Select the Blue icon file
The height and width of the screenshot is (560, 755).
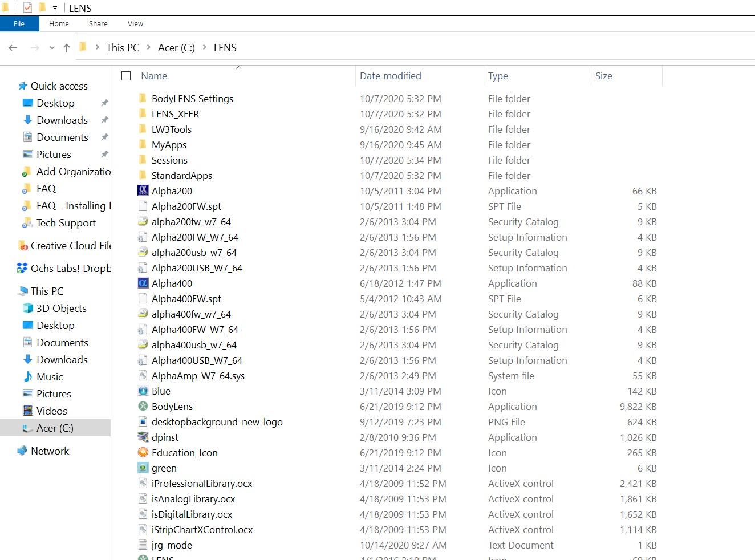click(x=143, y=391)
